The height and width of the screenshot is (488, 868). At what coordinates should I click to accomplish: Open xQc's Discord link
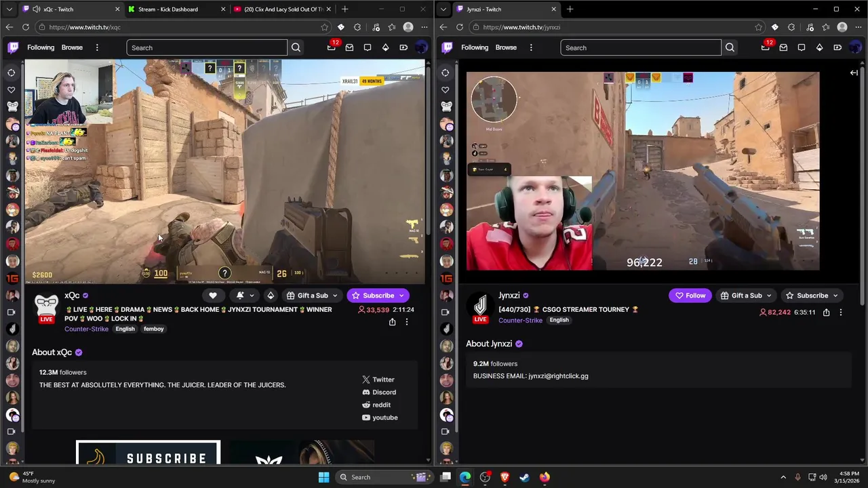coord(379,392)
